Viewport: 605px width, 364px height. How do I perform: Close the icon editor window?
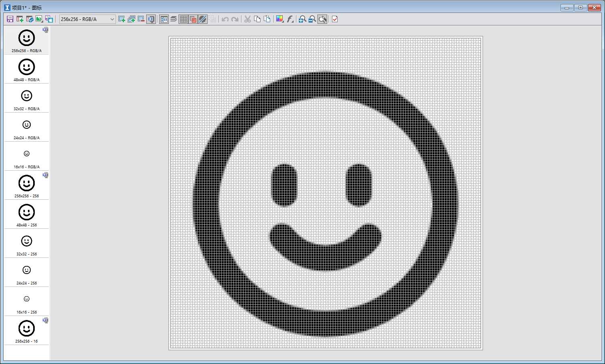594,7
